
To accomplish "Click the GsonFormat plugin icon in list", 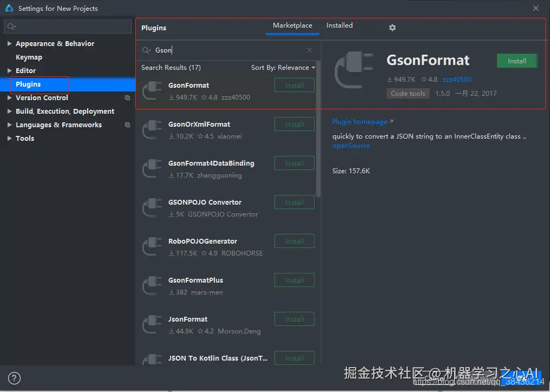I will [152, 90].
